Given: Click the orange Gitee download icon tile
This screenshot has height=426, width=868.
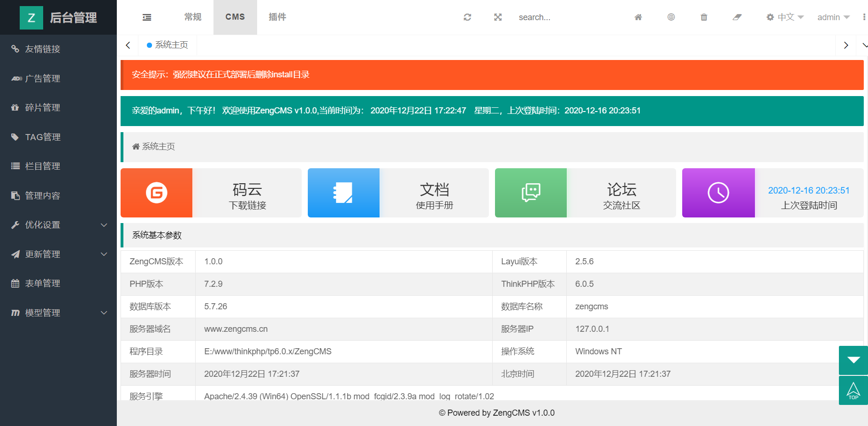Looking at the screenshot, I should (157, 193).
